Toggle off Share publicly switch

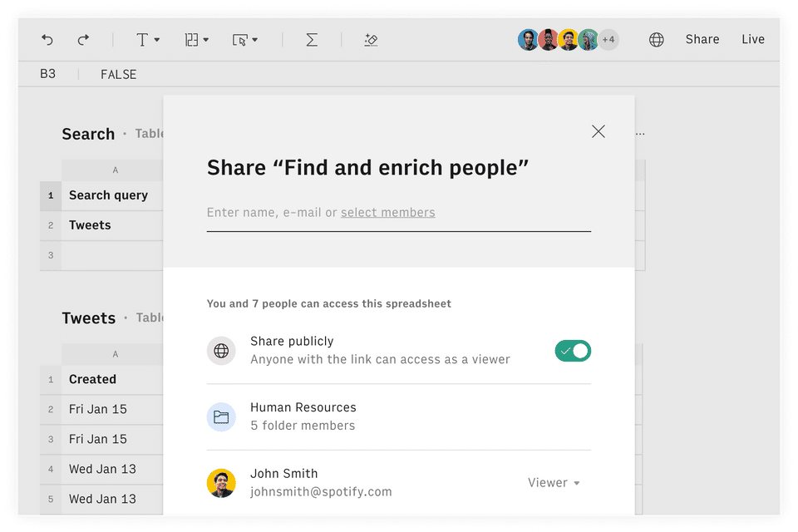tap(573, 351)
